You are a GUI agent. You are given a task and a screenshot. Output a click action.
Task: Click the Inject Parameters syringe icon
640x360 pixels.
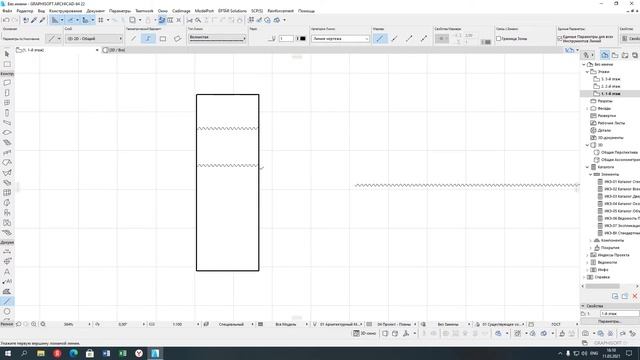click(x=42, y=20)
